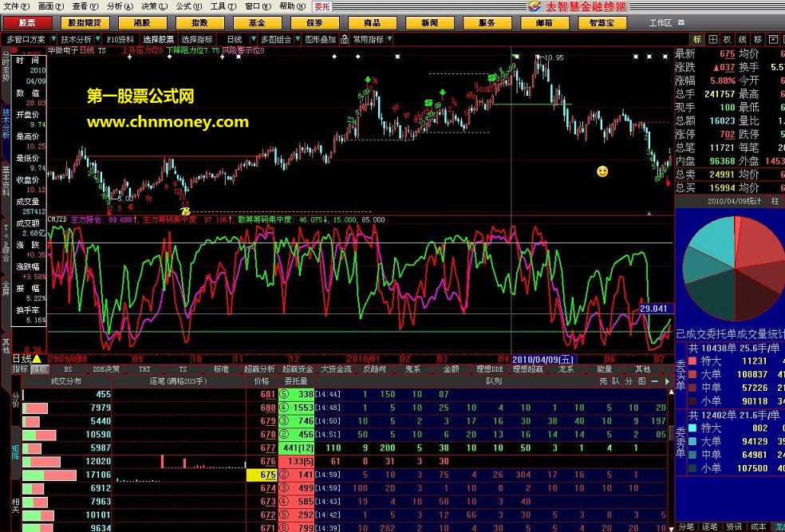Click the 债券 button
Screen dimensions: 785x532
pyautogui.click(x=314, y=23)
